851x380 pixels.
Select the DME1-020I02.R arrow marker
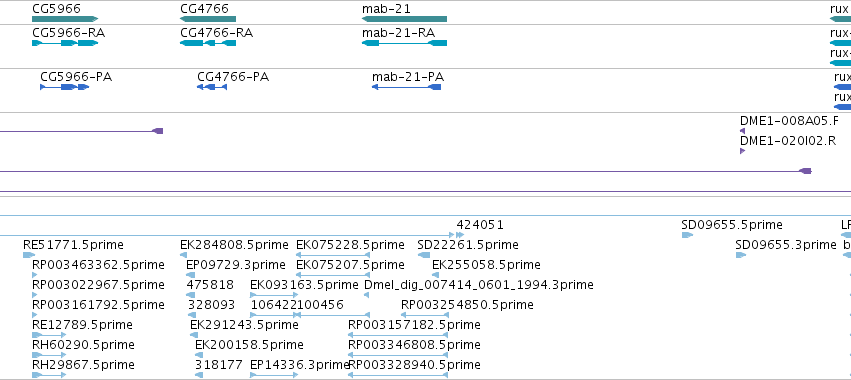point(742,151)
